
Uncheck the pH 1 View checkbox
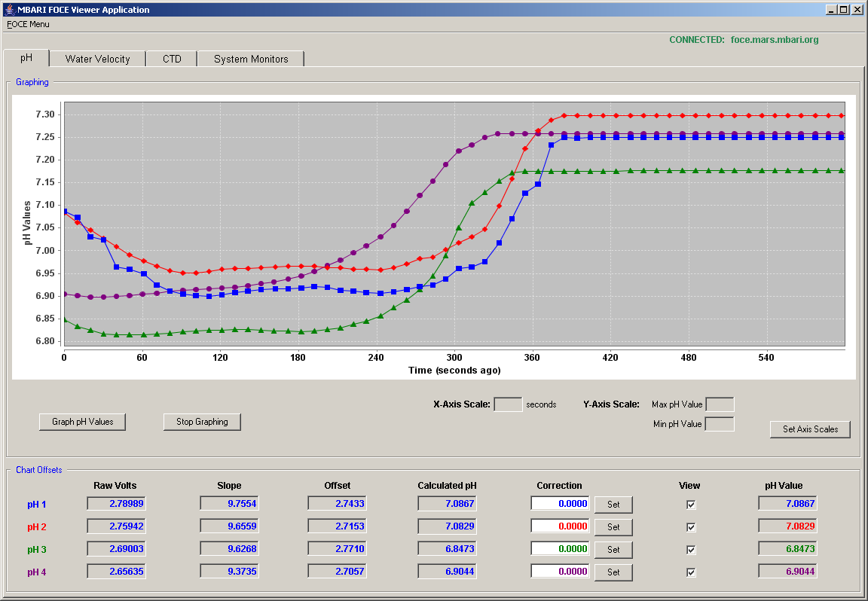[x=691, y=505]
